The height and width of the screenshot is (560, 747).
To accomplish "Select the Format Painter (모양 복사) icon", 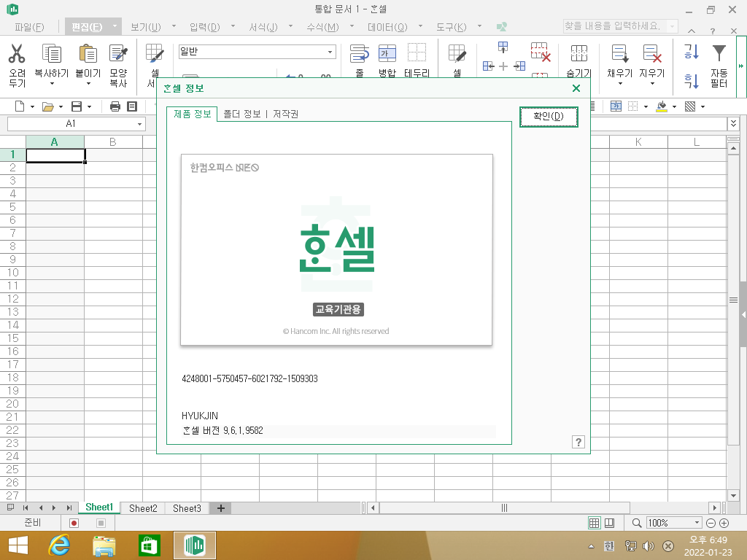I will pos(118,53).
